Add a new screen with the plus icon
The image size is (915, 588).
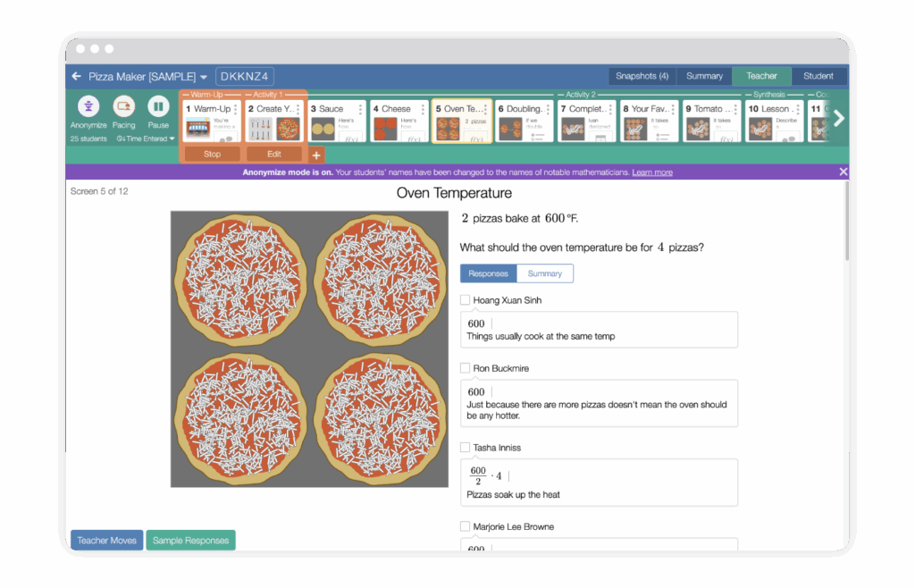tap(316, 154)
